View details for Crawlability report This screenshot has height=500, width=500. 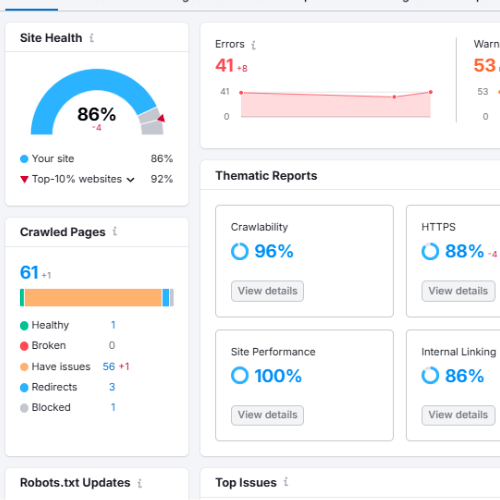pyautogui.click(x=267, y=291)
